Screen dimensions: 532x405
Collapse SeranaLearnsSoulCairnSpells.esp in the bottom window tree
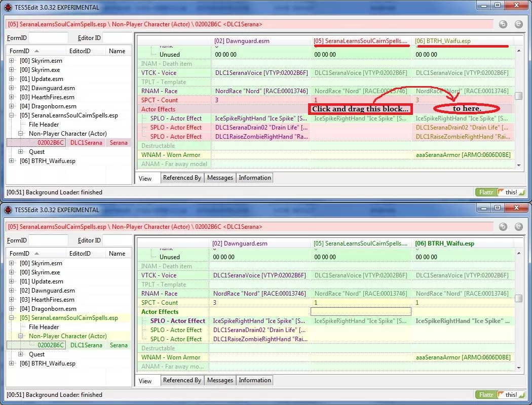coord(12,318)
